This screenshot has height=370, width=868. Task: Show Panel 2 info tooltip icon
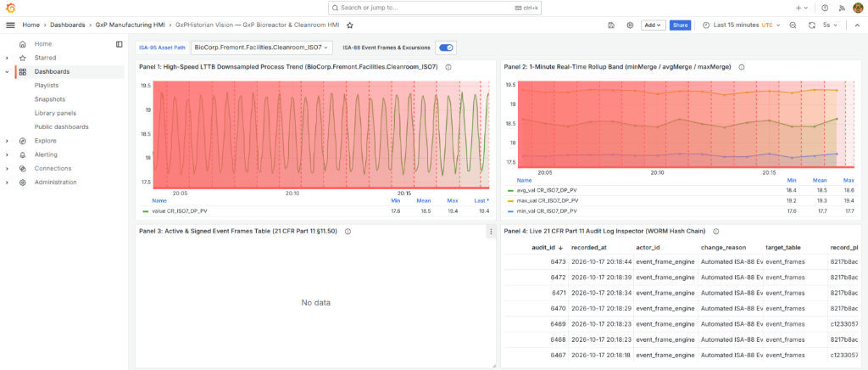click(741, 67)
